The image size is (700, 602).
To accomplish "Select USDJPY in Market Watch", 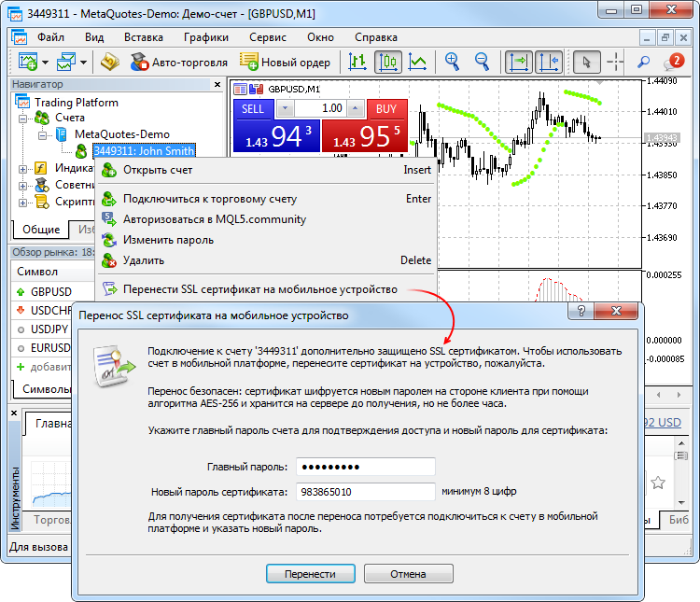I will [x=49, y=329].
